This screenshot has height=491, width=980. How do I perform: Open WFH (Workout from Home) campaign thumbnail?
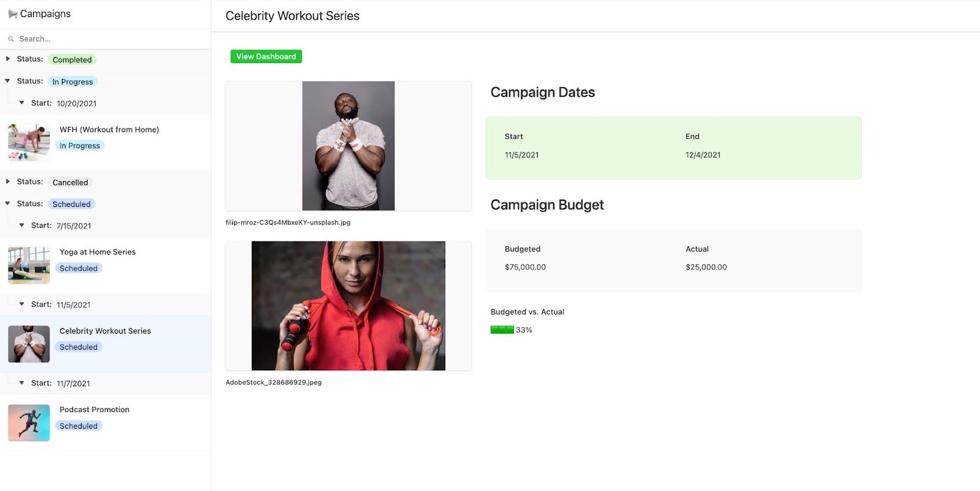coord(29,142)
